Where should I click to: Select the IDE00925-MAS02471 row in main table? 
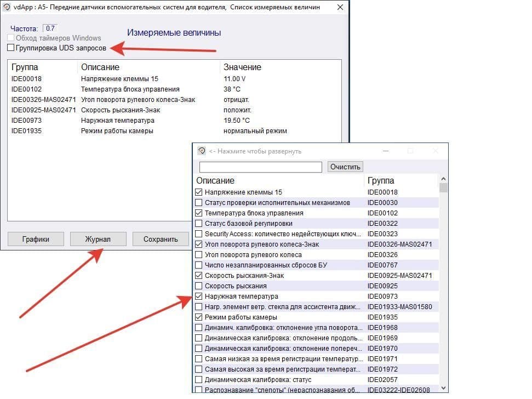click(x=174, y=110)
